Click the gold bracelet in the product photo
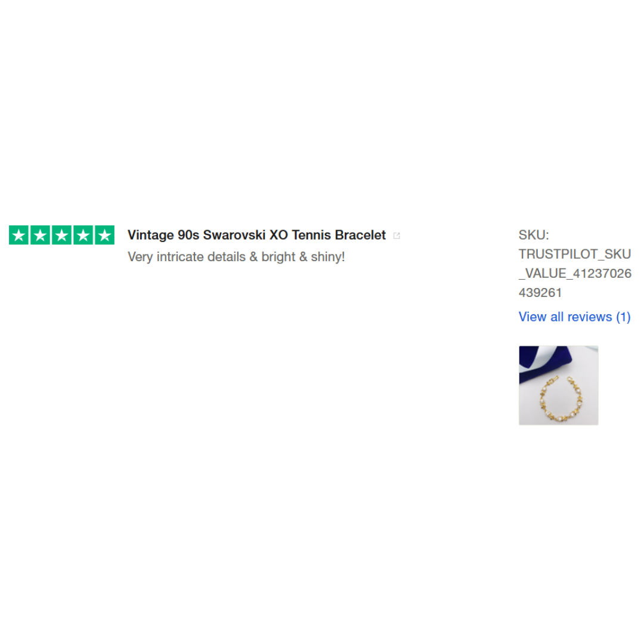Image resolution: width=644 pixels, height=644 pixels. coord(561,398)
